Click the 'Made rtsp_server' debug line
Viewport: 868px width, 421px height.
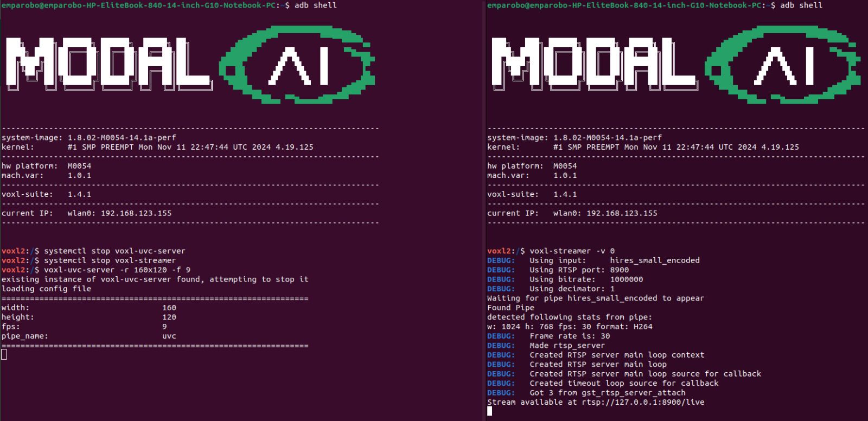[546, 346]
